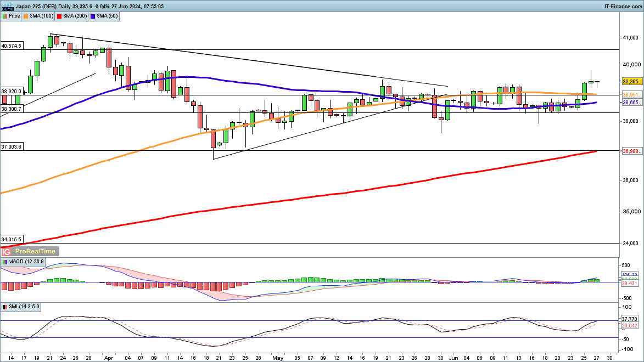
Task: Click the red 36,988 SMA value tag
Action: 630,151
